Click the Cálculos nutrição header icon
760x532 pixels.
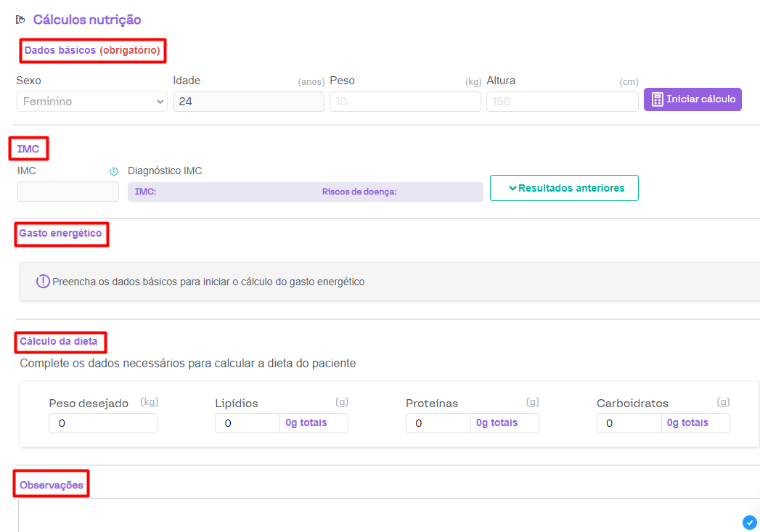20,20
